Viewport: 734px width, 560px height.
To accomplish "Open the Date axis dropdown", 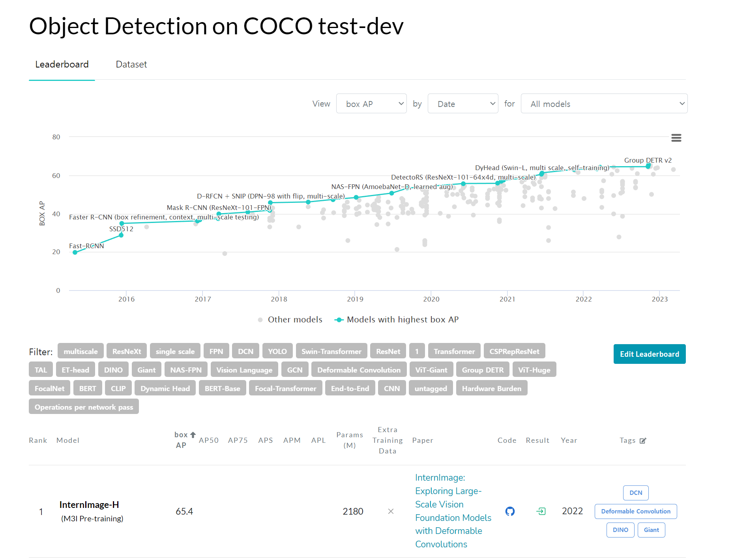I will click(x=463, y=104).
